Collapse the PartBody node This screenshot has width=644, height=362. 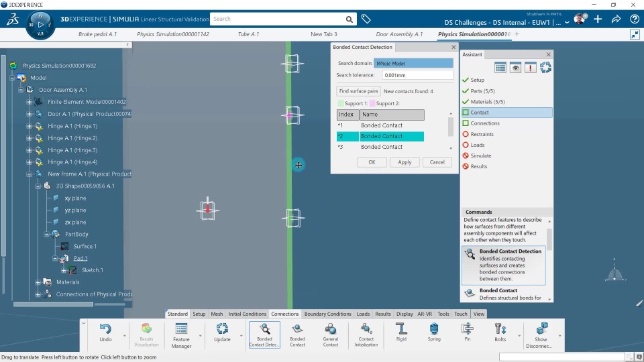[x=46, y=235]
